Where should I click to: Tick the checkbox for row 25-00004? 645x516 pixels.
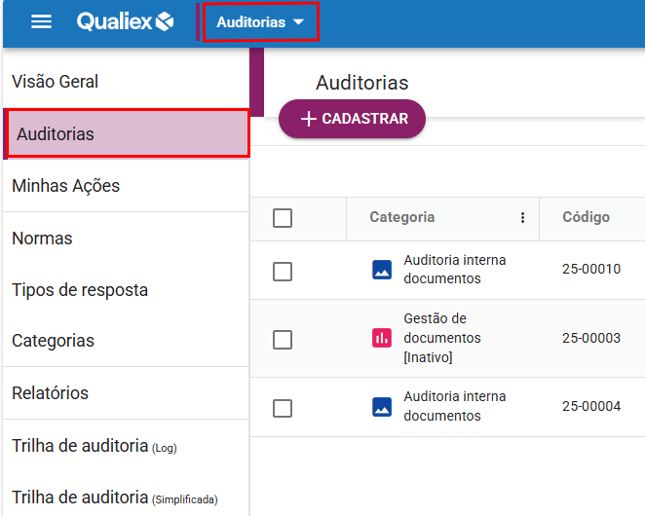pyautogui.click(x=283, y=408)
